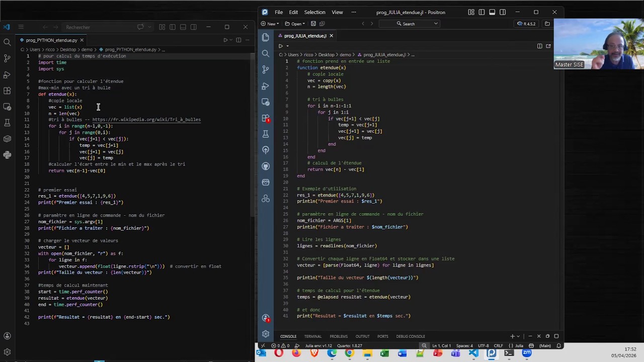Toggle primary sidebar in Positron title bar
The image size is (644, 362).
481,12
